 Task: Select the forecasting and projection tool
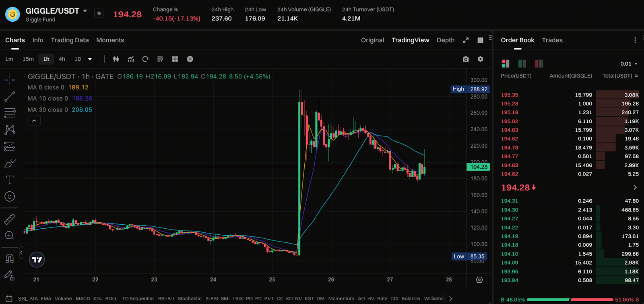pos(10,147)
